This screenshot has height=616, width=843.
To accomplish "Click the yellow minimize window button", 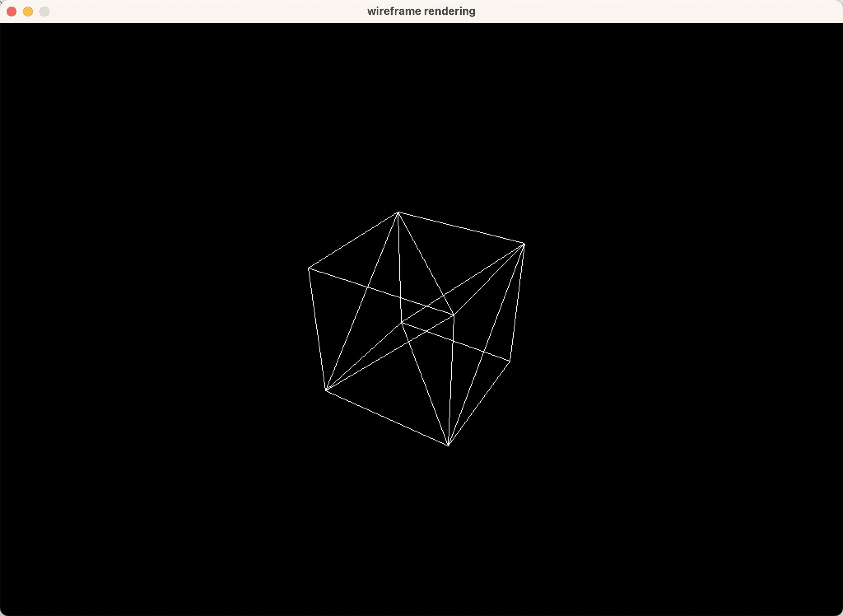I will (28, 12).
